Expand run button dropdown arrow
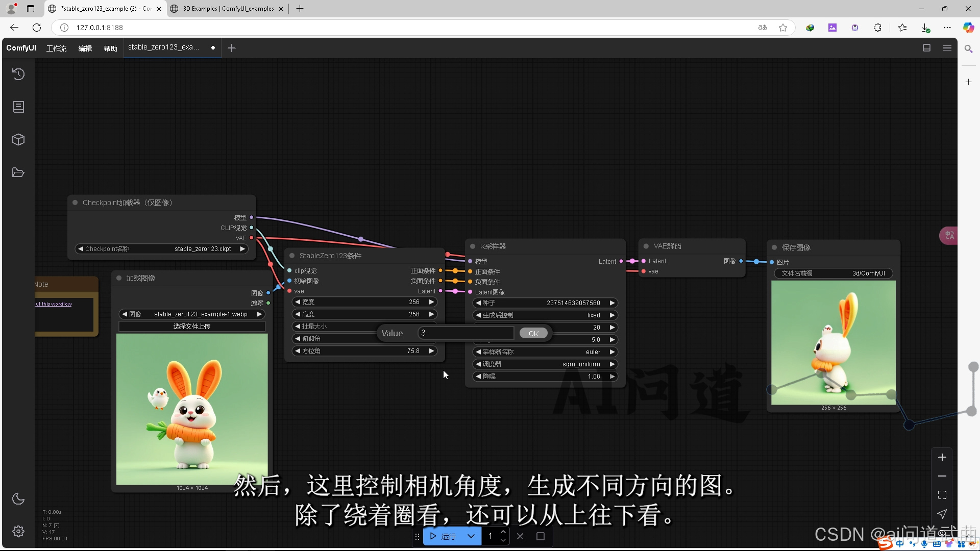The width and height of the screenshot is (980, 551). (471, 536)
